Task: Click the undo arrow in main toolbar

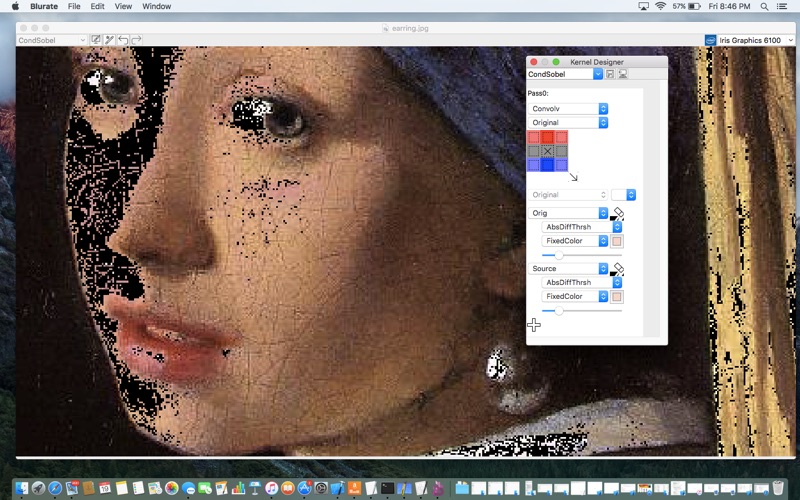Action: pyautogui.click(x=123, y=40)
